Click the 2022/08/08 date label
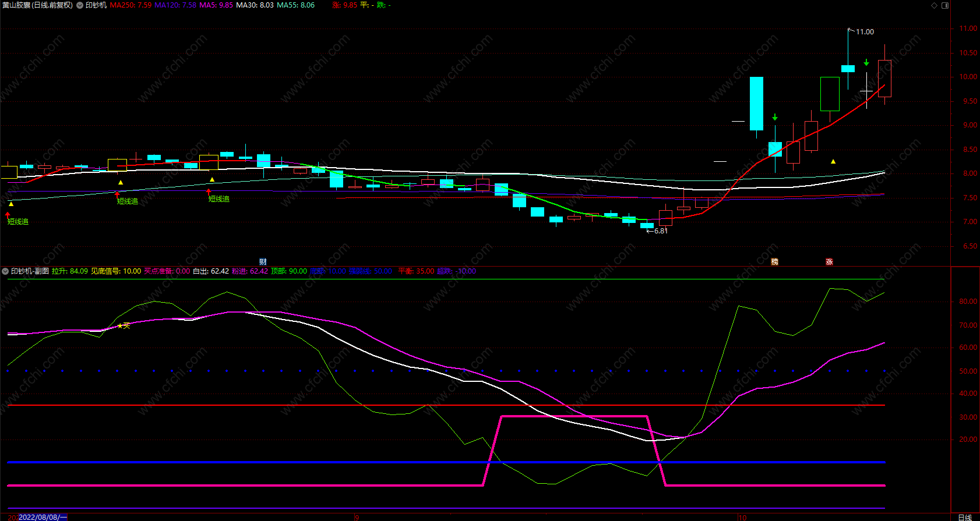Screen dimensions: 980x521 click(x=43, y=517)
